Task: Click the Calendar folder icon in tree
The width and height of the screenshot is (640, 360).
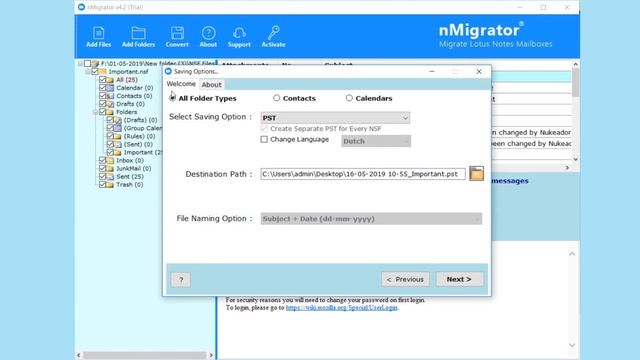Action: 110,88
